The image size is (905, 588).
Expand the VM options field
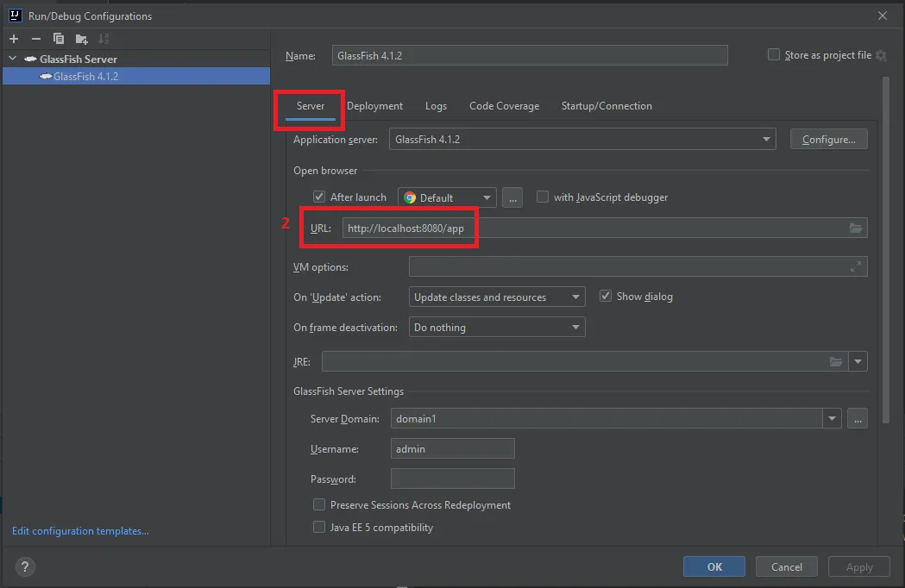click(855, 266)
